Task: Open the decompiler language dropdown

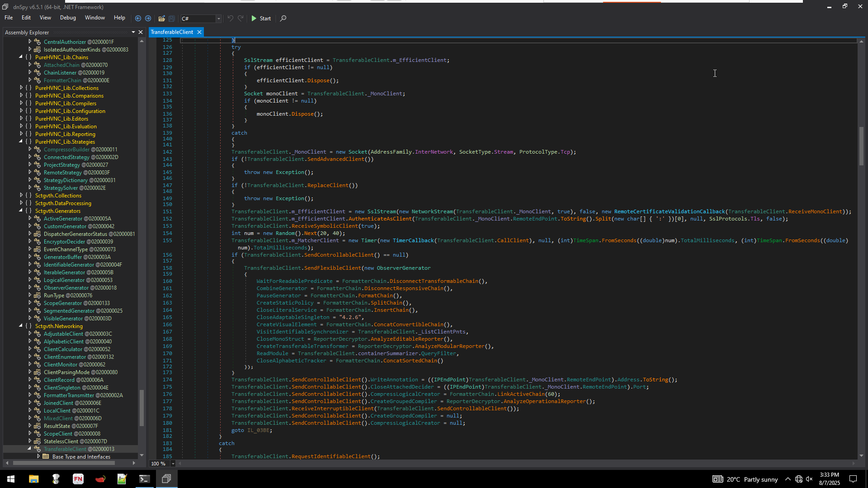Action: [x=218, y=19]
